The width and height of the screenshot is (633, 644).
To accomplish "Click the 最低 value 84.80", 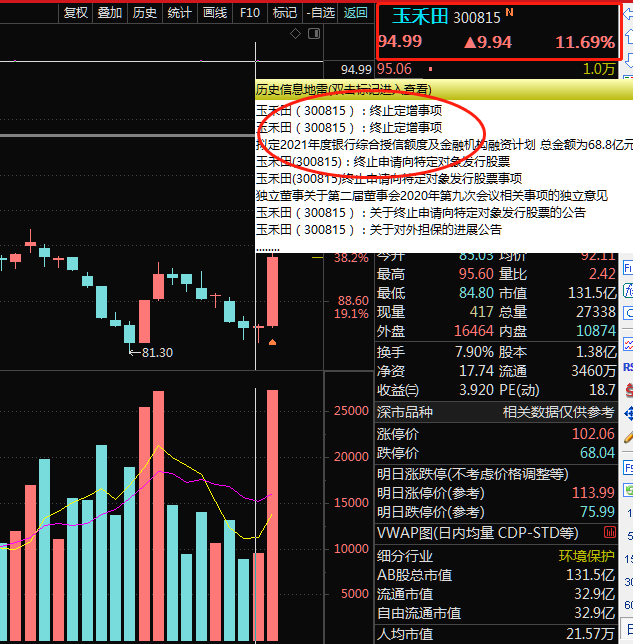I will 476,293.
